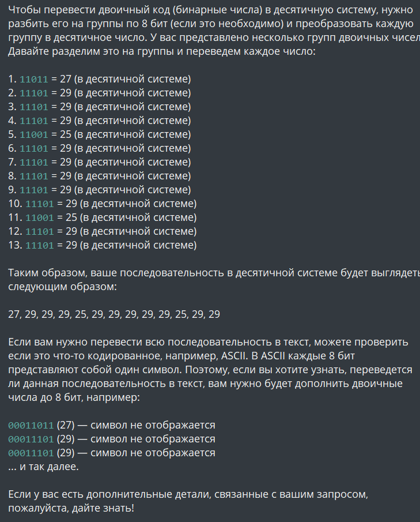Viewport: 420px width, 522px height.
Task: Click the closing line "пожалуйста, дайте знать!"
Action: click(x=71, y=508)
